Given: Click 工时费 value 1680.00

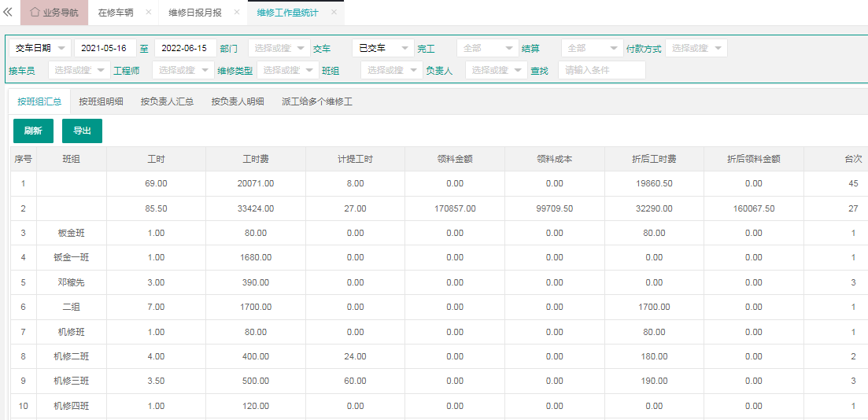Looking at the screenshot, I should coord(256,258).
